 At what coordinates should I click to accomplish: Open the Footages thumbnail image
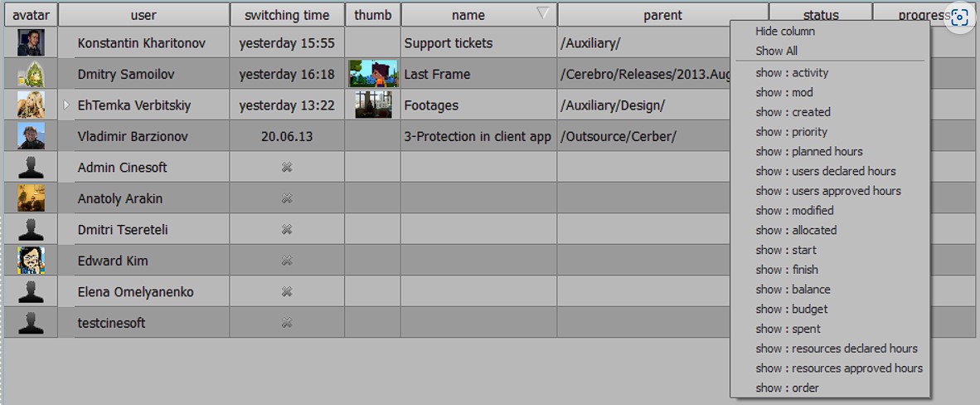(x=374, y=105)
